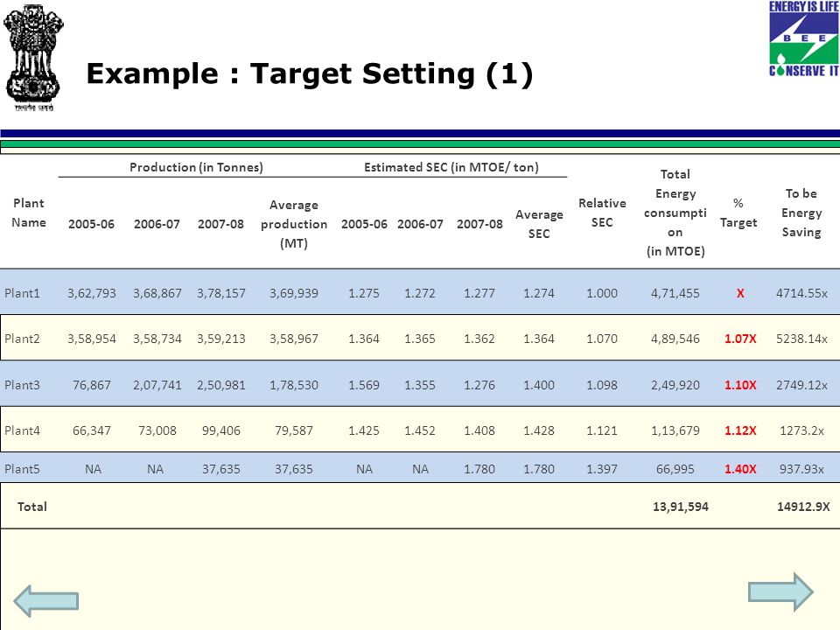Click the 'Relative SEC' column header
The height and width of the screenshot is (630, 840).
tap(602, 213)
